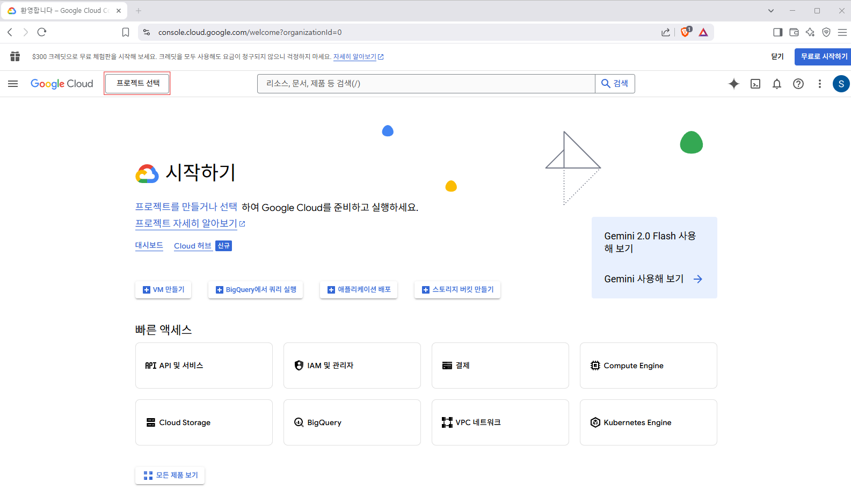Activate Cloud Shell terminal icon
The height and width of the screenshot is (504, 851).
tap(755, 84)
